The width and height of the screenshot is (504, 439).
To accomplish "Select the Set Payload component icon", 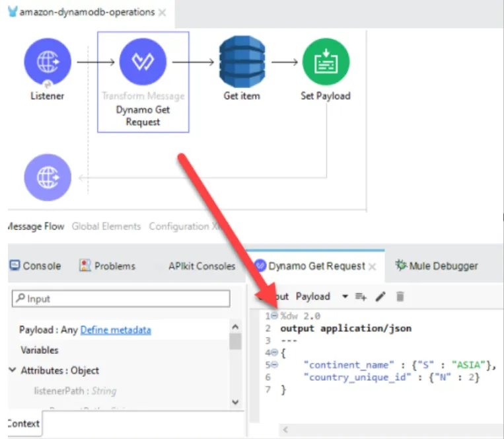I will coord(326,61).
